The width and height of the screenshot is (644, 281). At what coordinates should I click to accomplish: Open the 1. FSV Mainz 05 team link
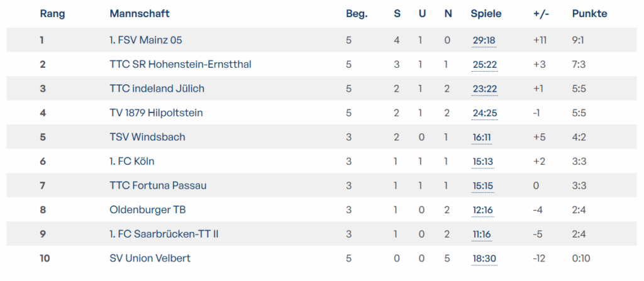pos(146,40)
